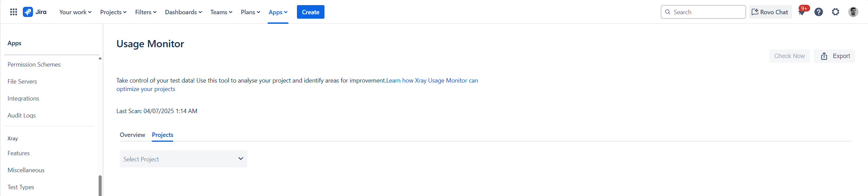Expand the Dashboards menu

tap(183, 12)
